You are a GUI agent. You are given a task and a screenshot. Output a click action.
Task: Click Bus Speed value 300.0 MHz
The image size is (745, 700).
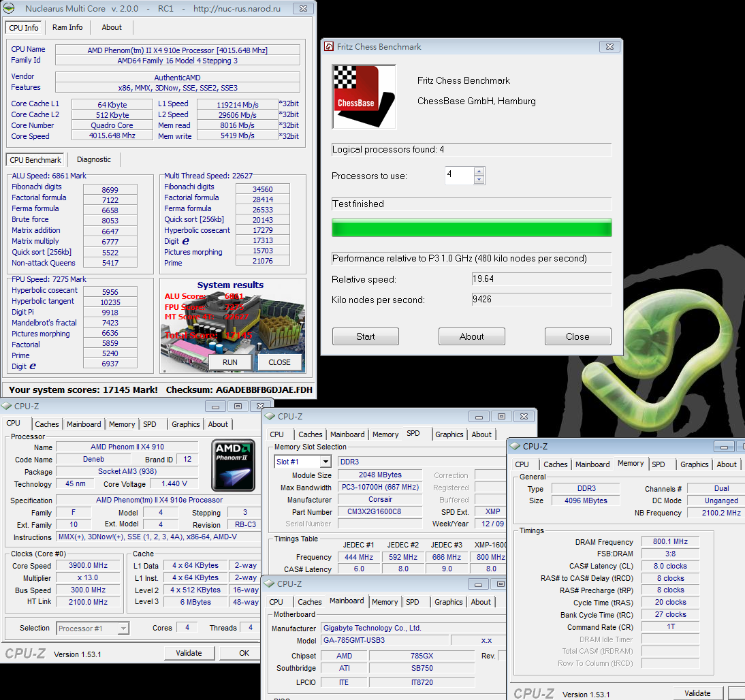click(88, 590)
